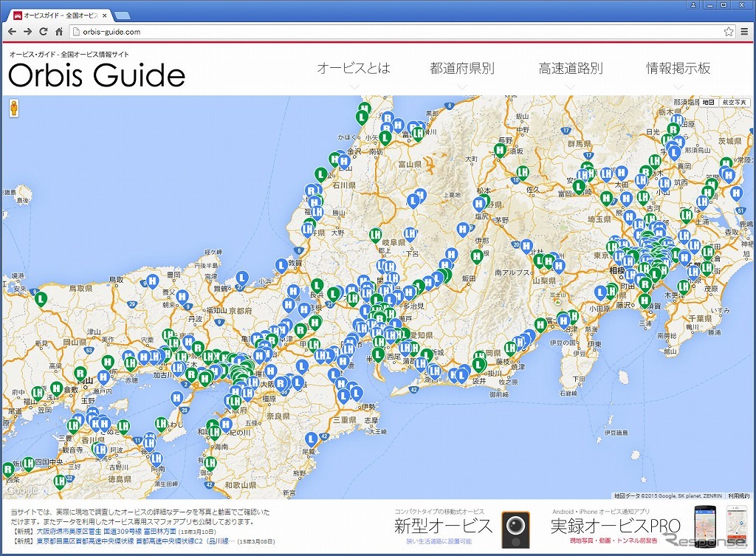This screenshot has height=556, width=756.
Task: Click the browser forward arrow
Action: [x=27, y=32]
